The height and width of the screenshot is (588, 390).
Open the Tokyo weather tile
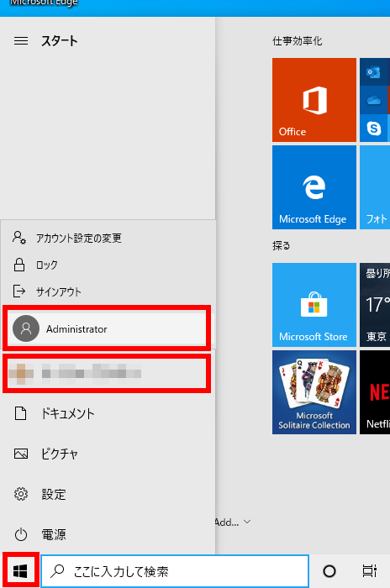pos(375,304)
